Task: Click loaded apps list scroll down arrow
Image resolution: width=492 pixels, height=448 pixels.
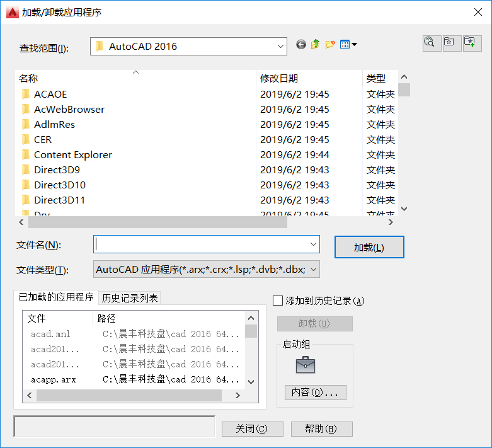Action: 251,382
